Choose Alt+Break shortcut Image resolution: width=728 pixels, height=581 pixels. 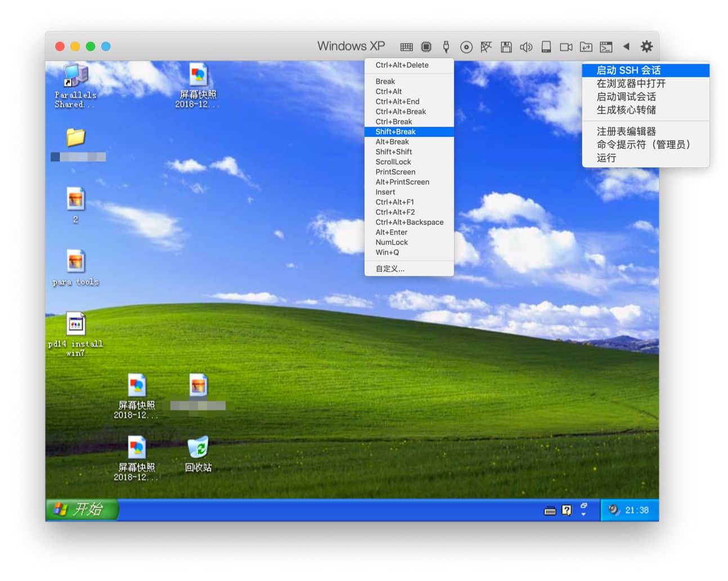[x=409, y=142]
